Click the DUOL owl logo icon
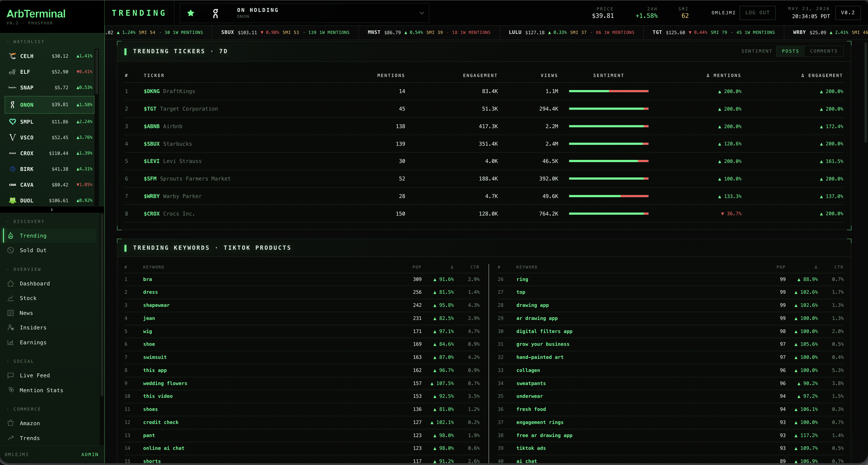The image size is (868, 465). point(12,201)
